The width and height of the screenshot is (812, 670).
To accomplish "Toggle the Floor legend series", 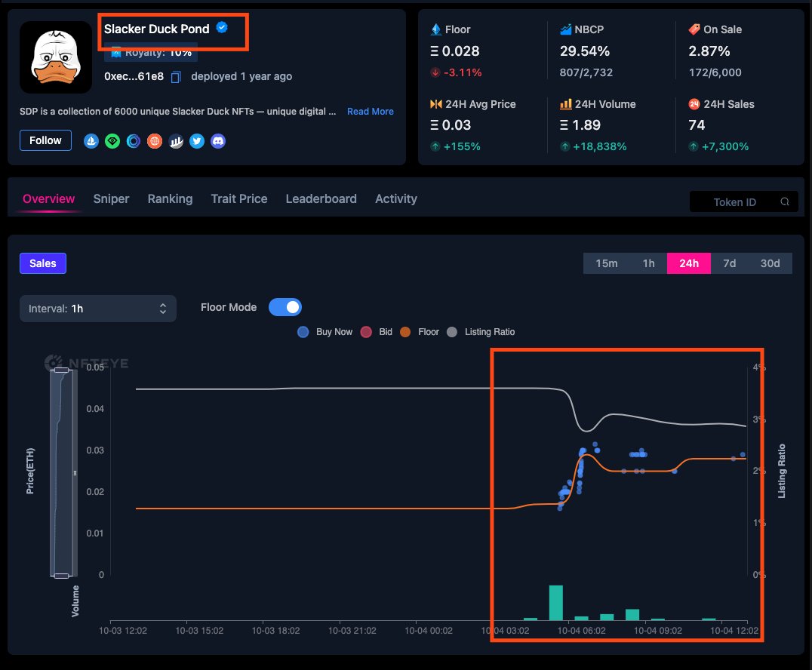I will 420,332.
